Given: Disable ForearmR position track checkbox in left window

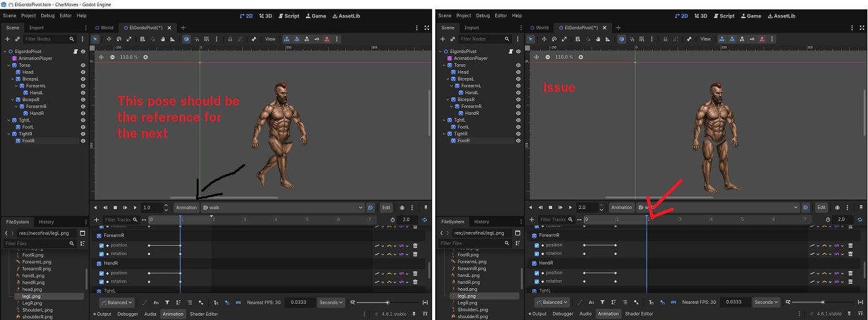Looking at the screenshot, I should coord(102,245).
